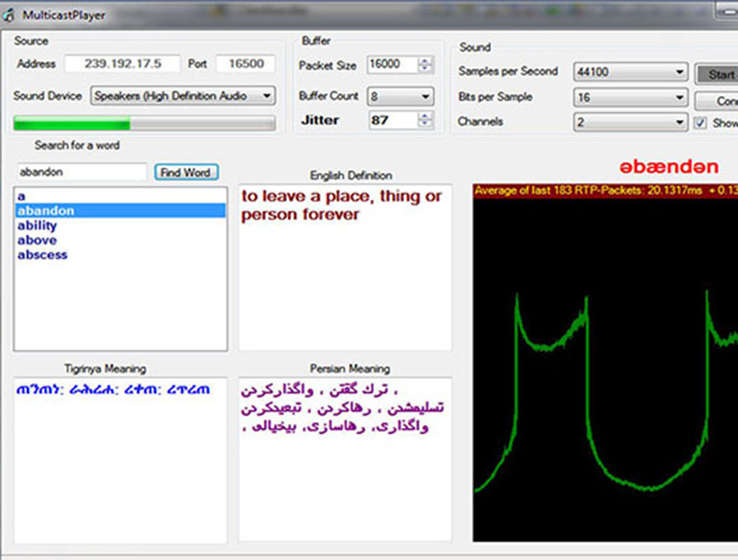Click the 'English Definition' label
The image size is (738, 560).
351,175
